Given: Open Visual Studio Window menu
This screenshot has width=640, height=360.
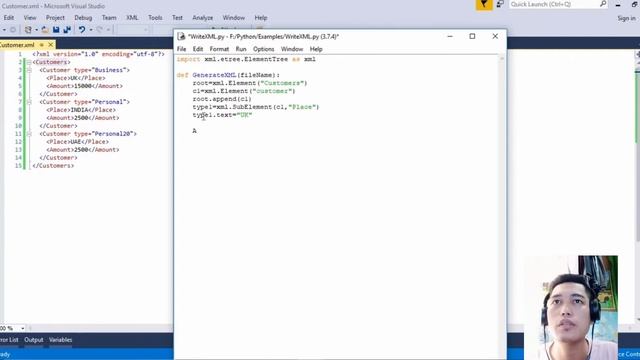Looking at the screenshot, I should pos(233,18).
